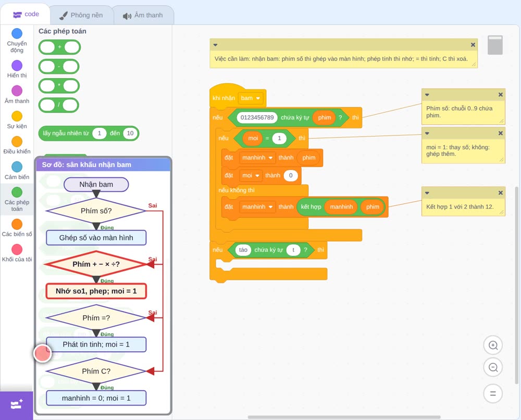
Task: Edit the 10 field in the random block
Action: (130, 133)
